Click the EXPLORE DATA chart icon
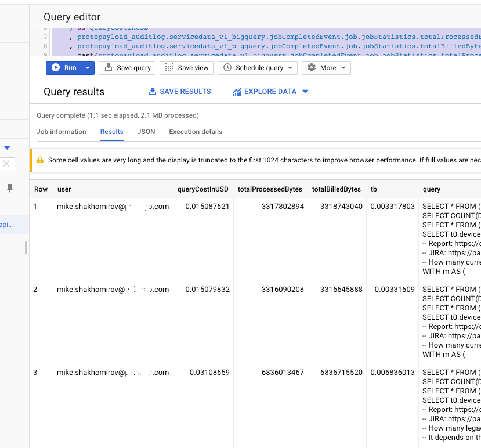Image resolution: width=481 pixels, height=448 pixels. [237, 92]
